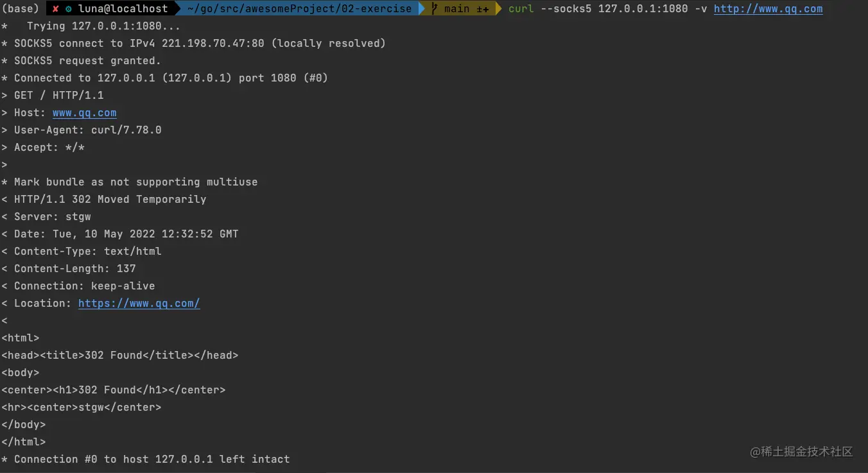Screen dimensions: 868x473
Task: Click the git dirty status ±+ indicator
Action: pos(482,9)
